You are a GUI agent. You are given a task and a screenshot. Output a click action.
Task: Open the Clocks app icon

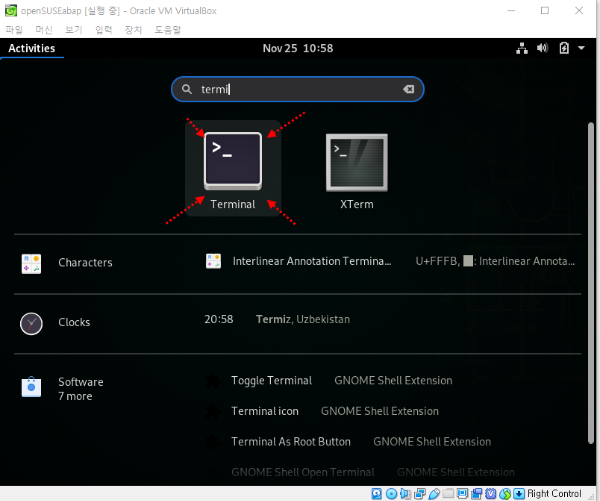31,323
